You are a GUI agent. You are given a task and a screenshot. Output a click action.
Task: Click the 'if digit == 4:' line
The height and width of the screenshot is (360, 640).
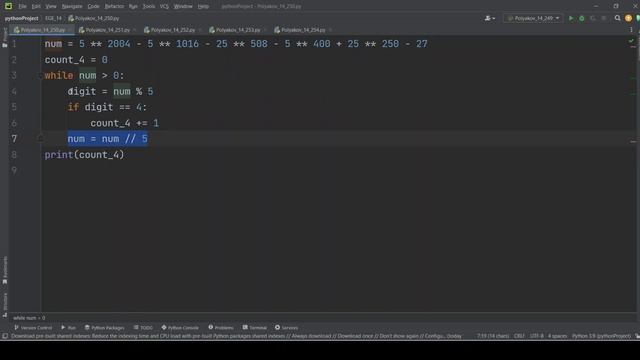tap(107, 107)
